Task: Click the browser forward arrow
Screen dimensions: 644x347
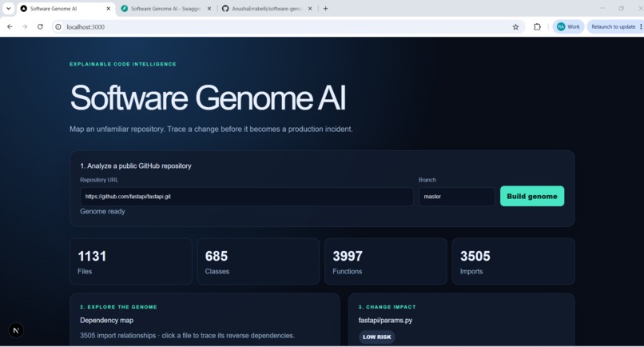Action: coord(25,26)
